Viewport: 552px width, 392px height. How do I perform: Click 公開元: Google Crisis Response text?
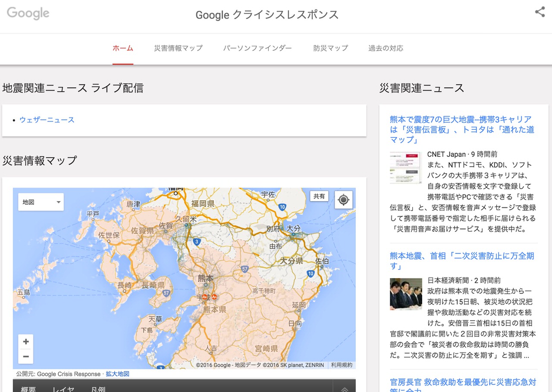pyautogui.click(x=58, y=374)
